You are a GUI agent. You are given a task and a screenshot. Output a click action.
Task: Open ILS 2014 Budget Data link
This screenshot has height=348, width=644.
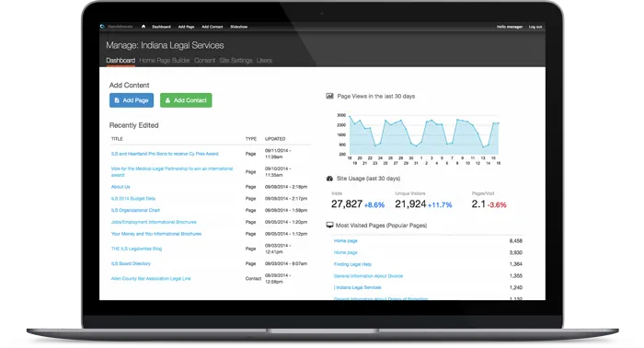pos(133,199)
